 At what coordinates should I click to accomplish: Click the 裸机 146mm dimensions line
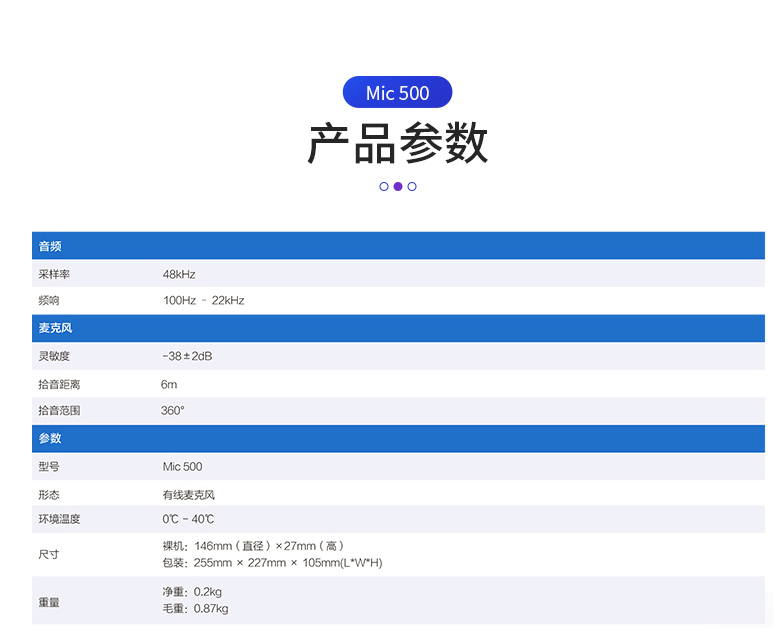point(253,546)
